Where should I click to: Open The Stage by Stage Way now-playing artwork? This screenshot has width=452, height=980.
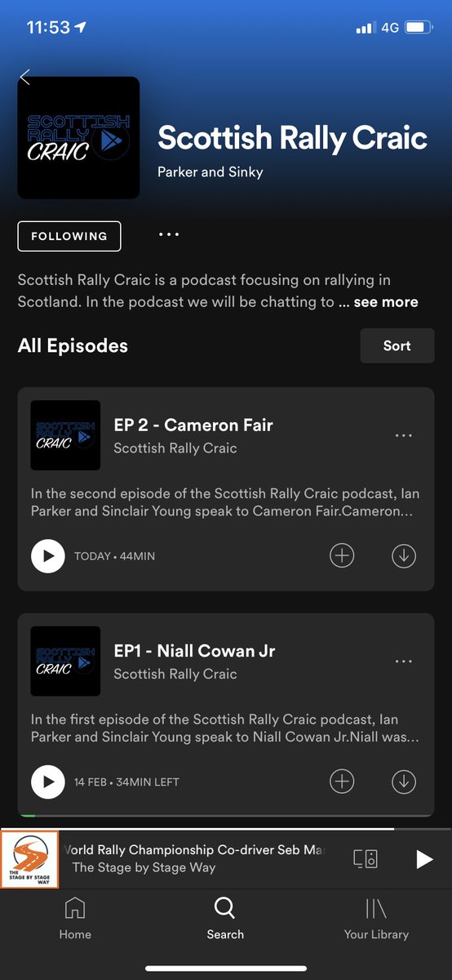click(30, 859)
